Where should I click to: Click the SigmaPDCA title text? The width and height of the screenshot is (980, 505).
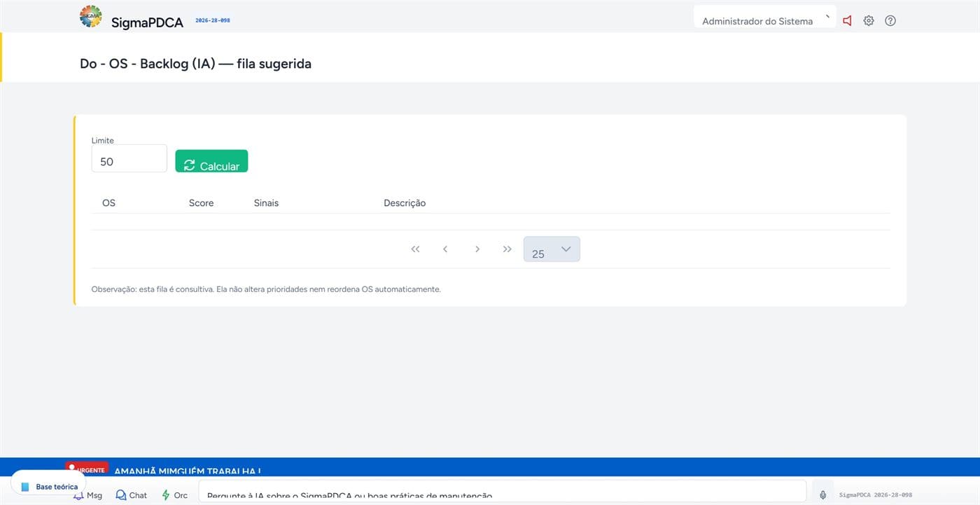pyautogui.click(x=147, y=22)
